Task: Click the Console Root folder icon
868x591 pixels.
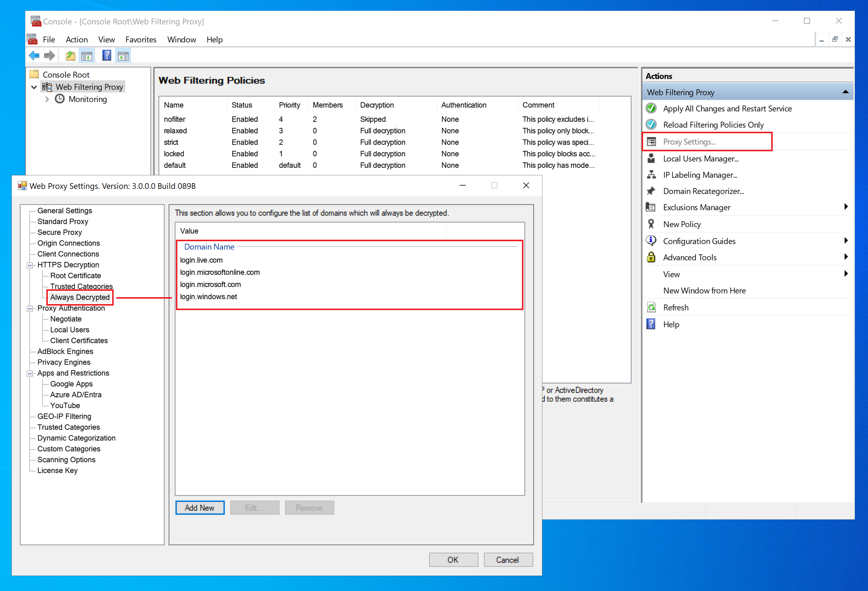Action: pos(34,74)
